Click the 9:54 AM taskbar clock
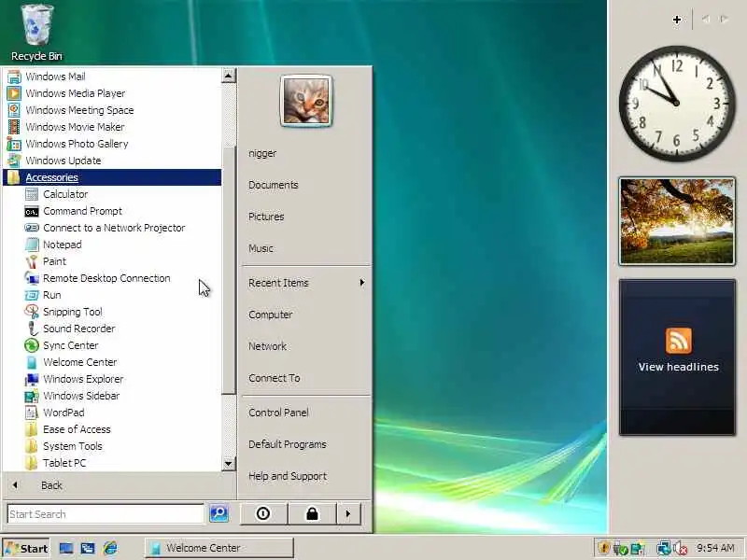 pyautogui.click(x=715, y=548)
